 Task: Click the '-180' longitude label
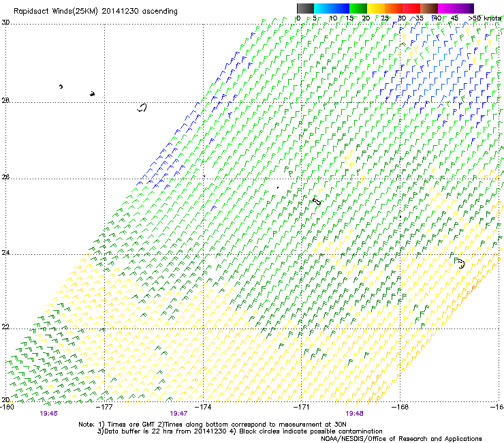(x=7, y=407)
